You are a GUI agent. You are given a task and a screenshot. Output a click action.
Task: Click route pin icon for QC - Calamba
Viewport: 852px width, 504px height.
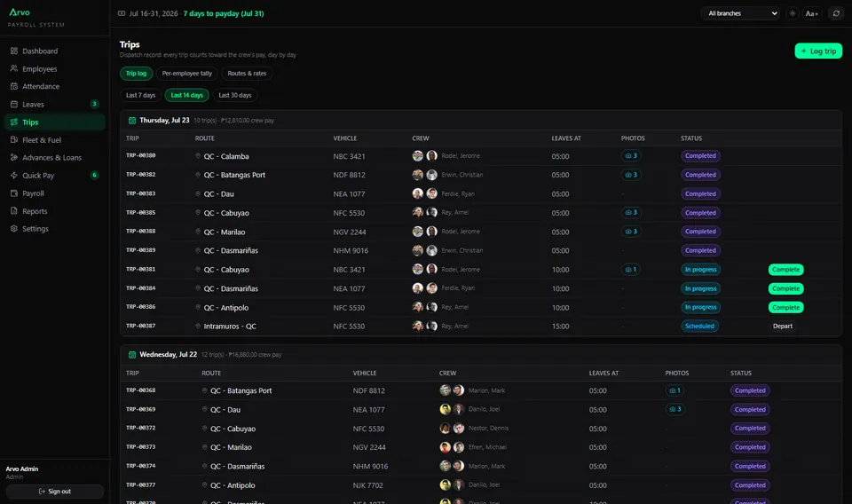pos(198,156)
